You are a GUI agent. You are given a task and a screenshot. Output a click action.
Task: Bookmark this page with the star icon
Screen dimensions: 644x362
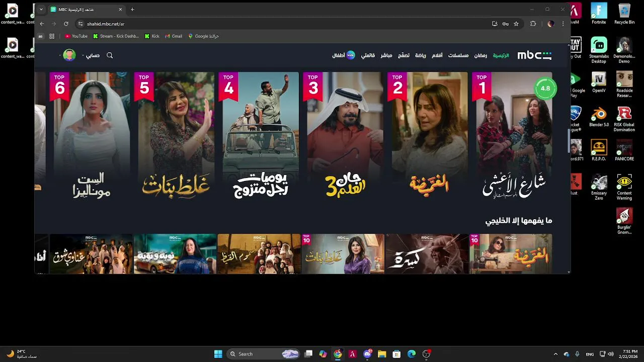[516, 24]
